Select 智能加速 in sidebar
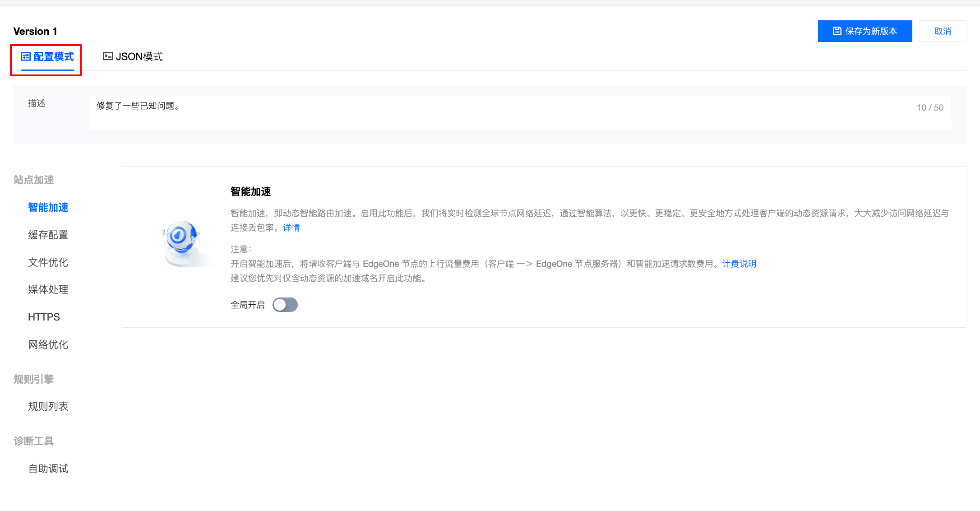This screenshot has width=980, height=511. 48,207
